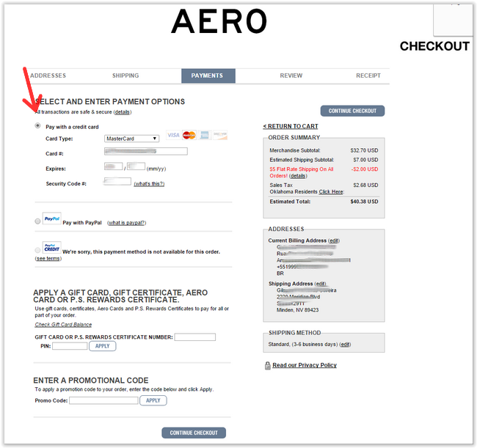Click Oklahoma Residents Click Here link
Image resolution: width=477 pixels, height=448 pixels.
coord(331,192)
